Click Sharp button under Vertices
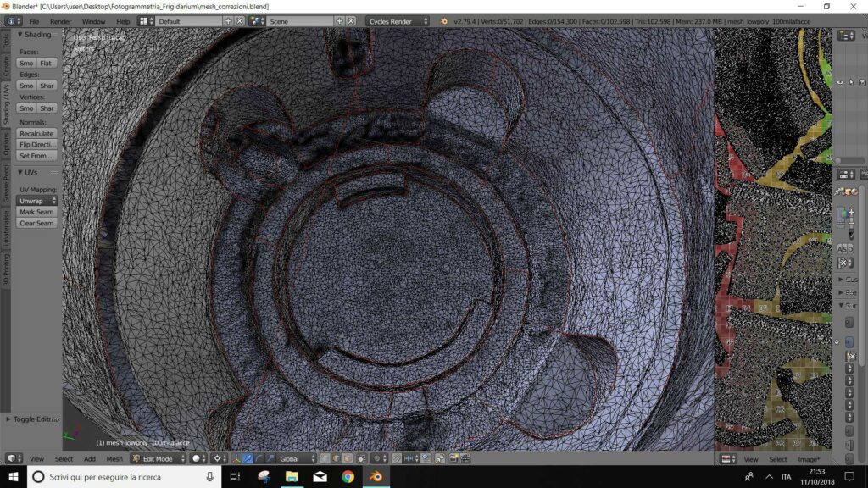Image resolution: width=868 pixels, height=488 pixels. point(47,108)
